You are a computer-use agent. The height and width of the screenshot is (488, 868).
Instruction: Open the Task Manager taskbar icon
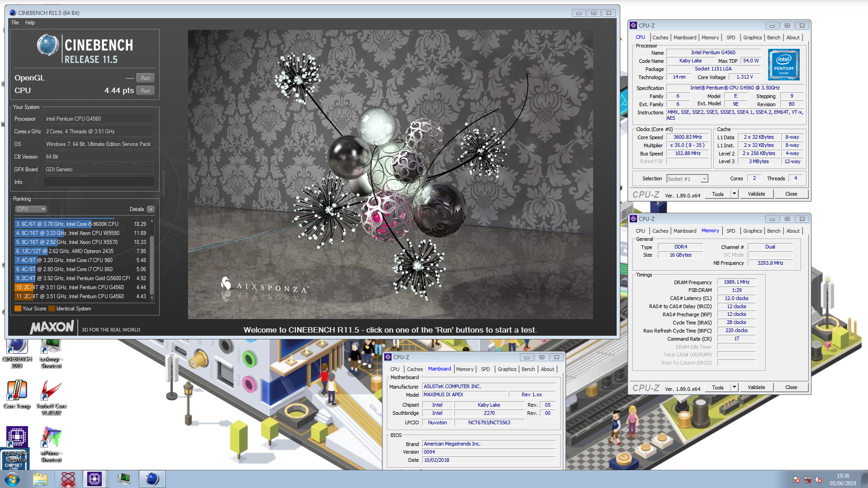[x=124, y=479]
